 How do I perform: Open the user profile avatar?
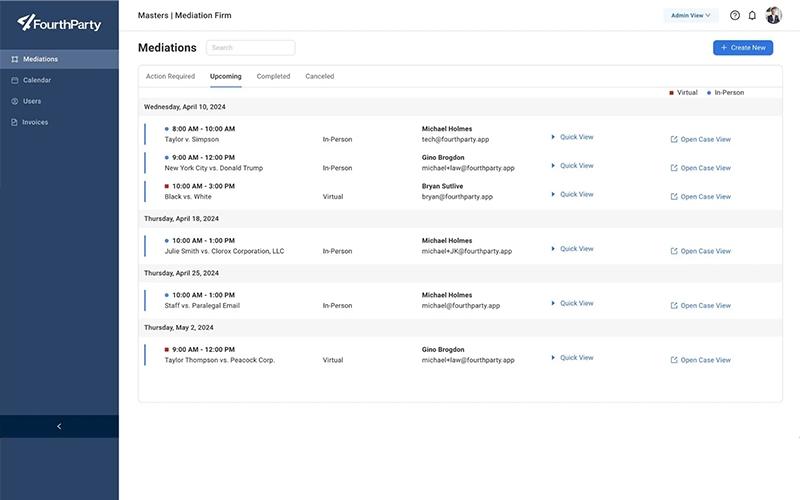point(773,15)
